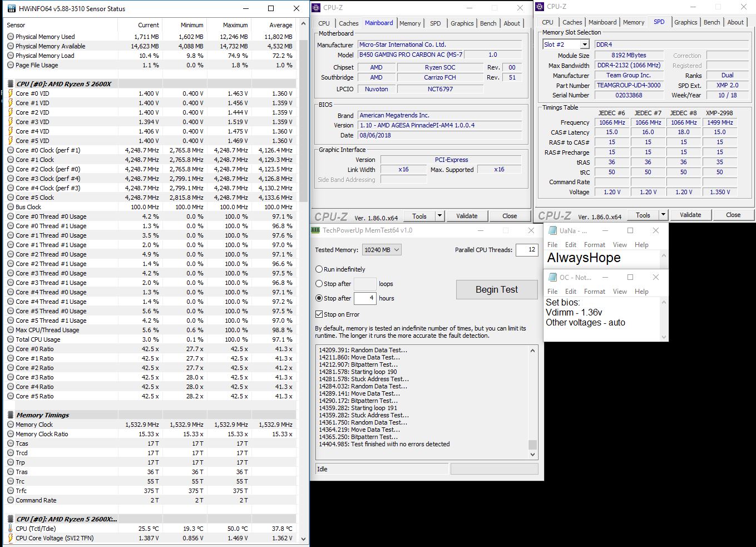Click the MemTest64 title bar icon
The height and width of the screenshot is (547, 756).
coord(316,230)
